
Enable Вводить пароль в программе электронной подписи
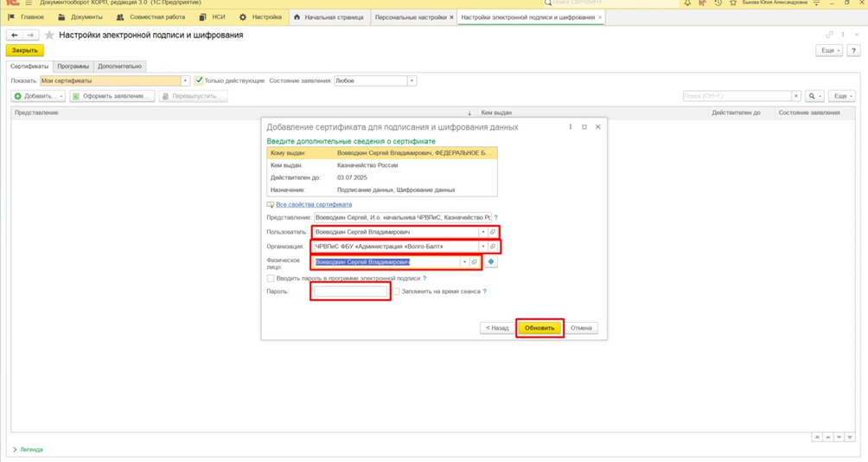coord(270,279)
